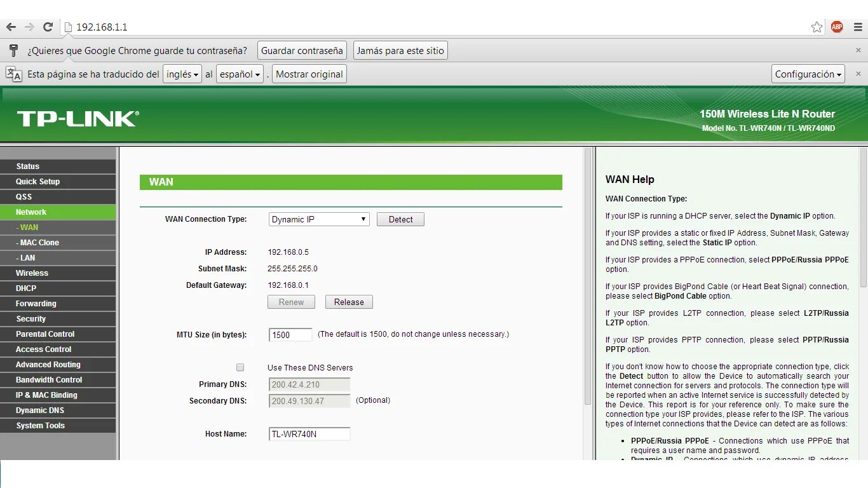
Task: Click the browser back arrow
Action: click(x=11, y=27)
